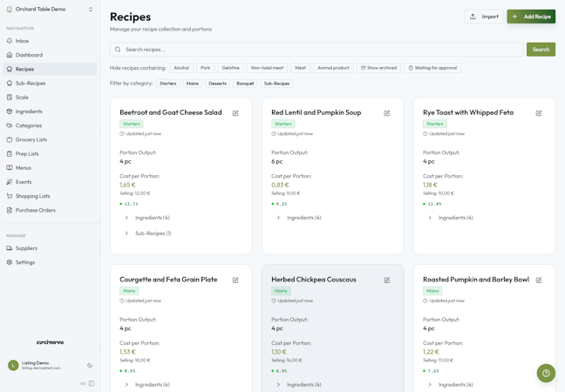Enable Waiting for approval filter
Screen dimensions: 565x392
coord(432,68)
